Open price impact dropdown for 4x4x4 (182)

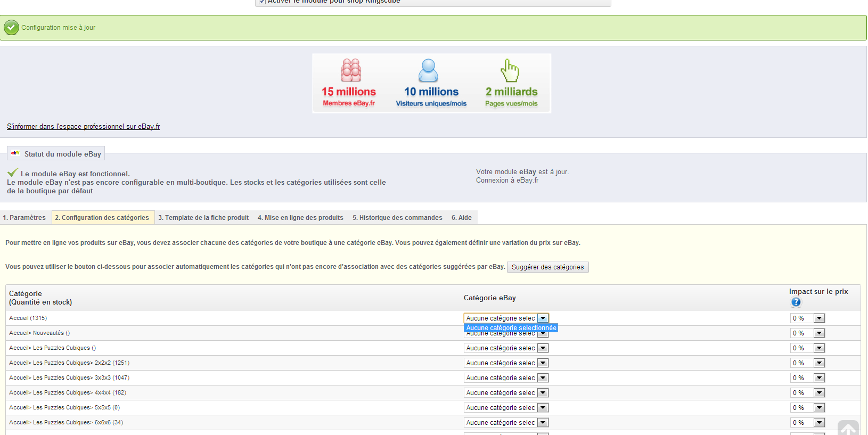(x=807, y=393)
